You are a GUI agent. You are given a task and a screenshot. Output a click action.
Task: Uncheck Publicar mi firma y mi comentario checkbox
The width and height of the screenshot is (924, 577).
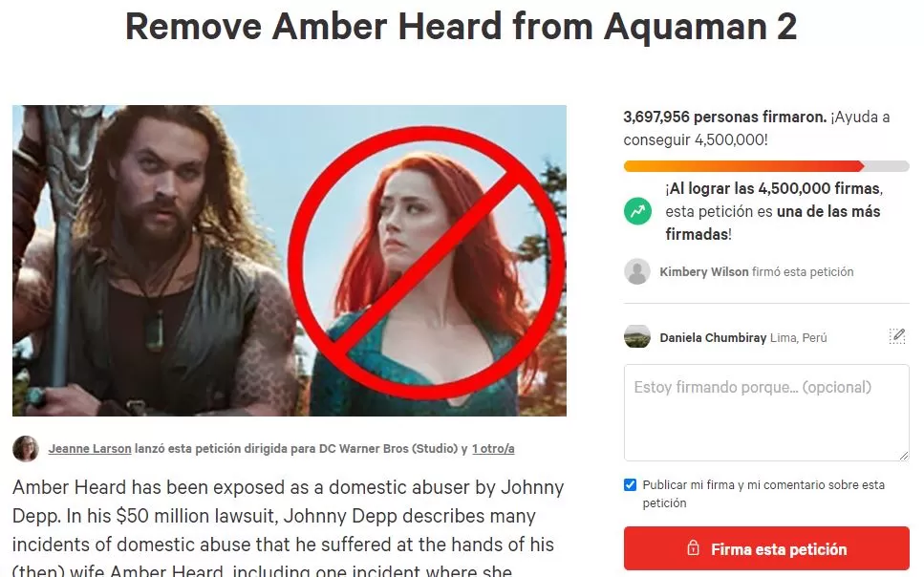pos(630,484)
